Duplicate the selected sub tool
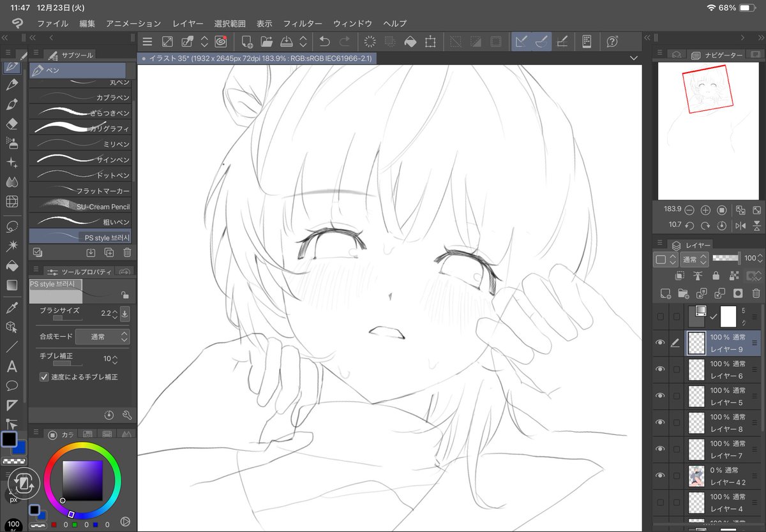This screenshot has height=532, width=766. 109,252
